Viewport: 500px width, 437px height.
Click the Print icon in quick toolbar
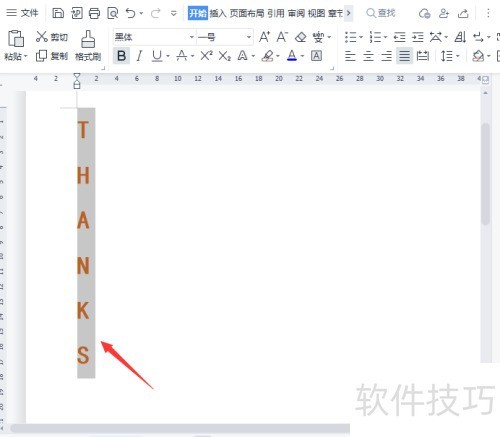[x=94, y=13]
